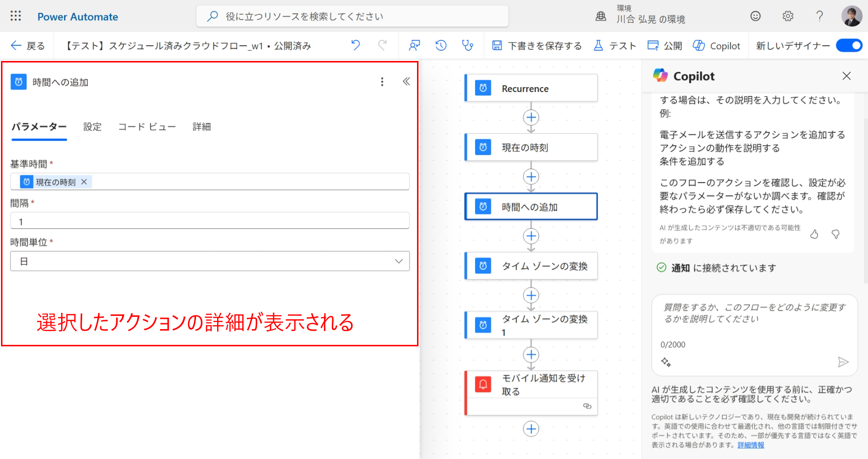868x459 pixels.
Task: Click the send feedback smiley icon
Action: 755,16
